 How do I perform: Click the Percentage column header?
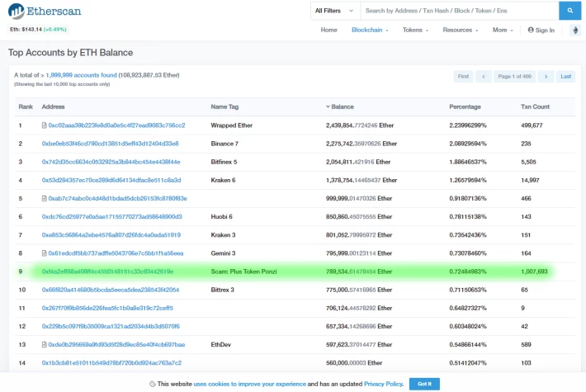tap(465, 107)
